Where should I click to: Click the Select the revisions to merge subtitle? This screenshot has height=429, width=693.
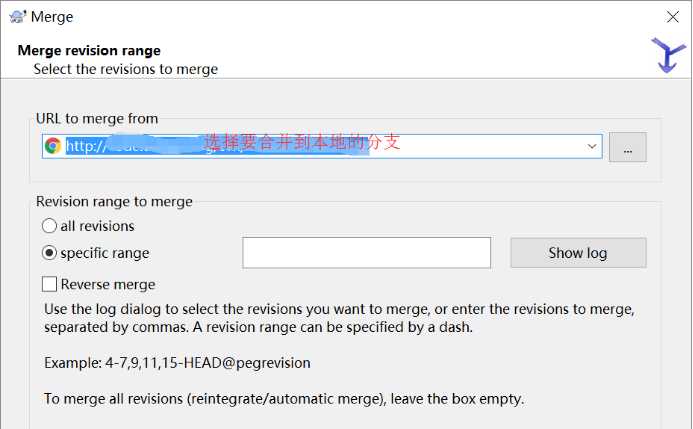tap(126, 69)
